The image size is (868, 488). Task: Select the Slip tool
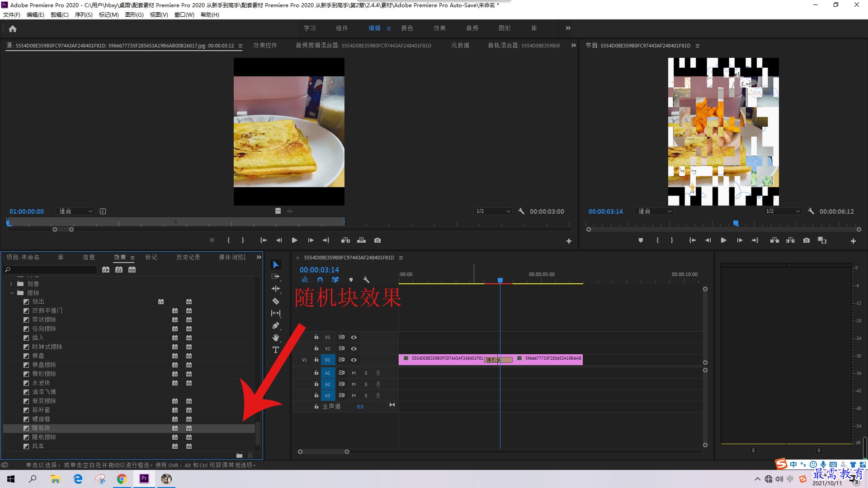coord(276,313)
